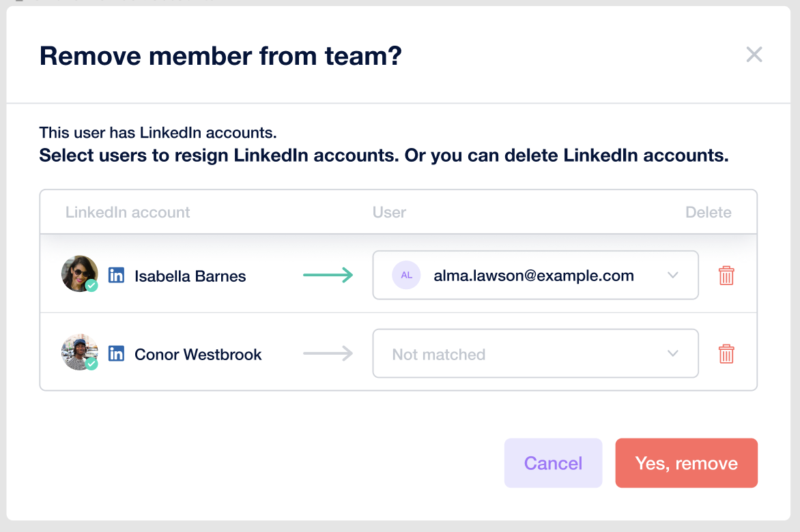Click Isabella Barnes profile photo
This screenshot has height=532, width=800.
[x=80, y=274]
